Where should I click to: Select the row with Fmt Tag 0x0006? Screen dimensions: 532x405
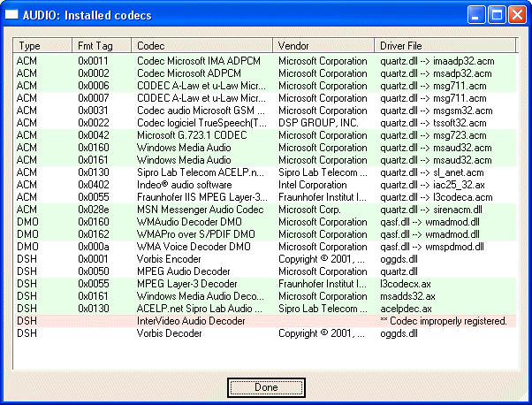tap(265, 86)
